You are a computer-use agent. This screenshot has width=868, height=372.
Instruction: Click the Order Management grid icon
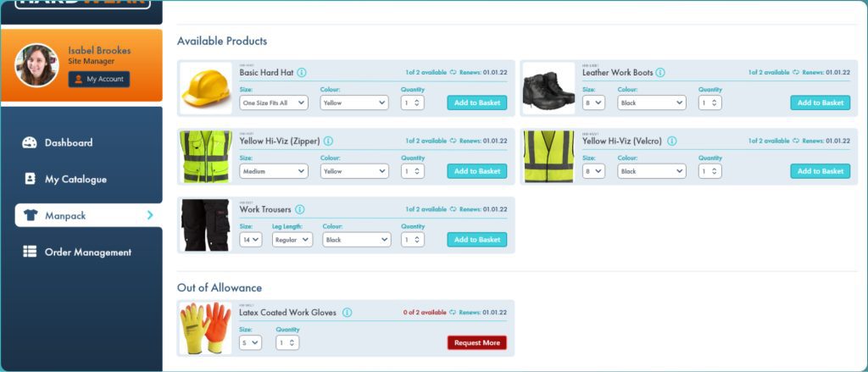pos(30,252)
